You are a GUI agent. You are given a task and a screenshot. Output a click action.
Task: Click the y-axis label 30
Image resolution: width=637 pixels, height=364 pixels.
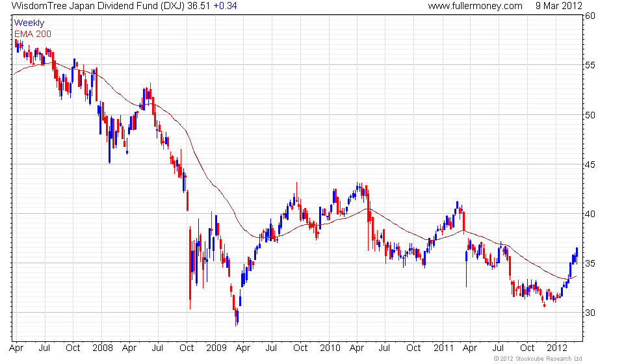tap(590, 313)
